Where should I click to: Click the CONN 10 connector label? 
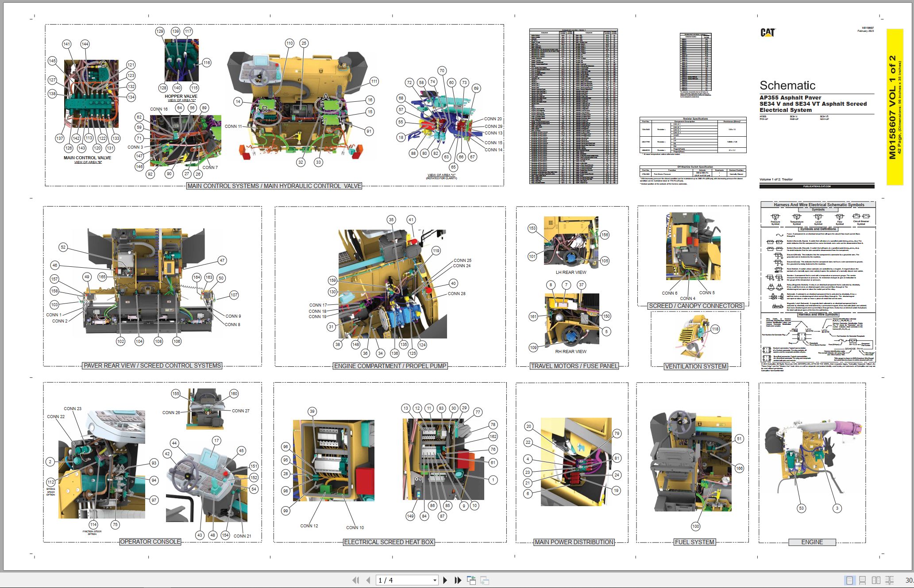[x=355, y=527]
